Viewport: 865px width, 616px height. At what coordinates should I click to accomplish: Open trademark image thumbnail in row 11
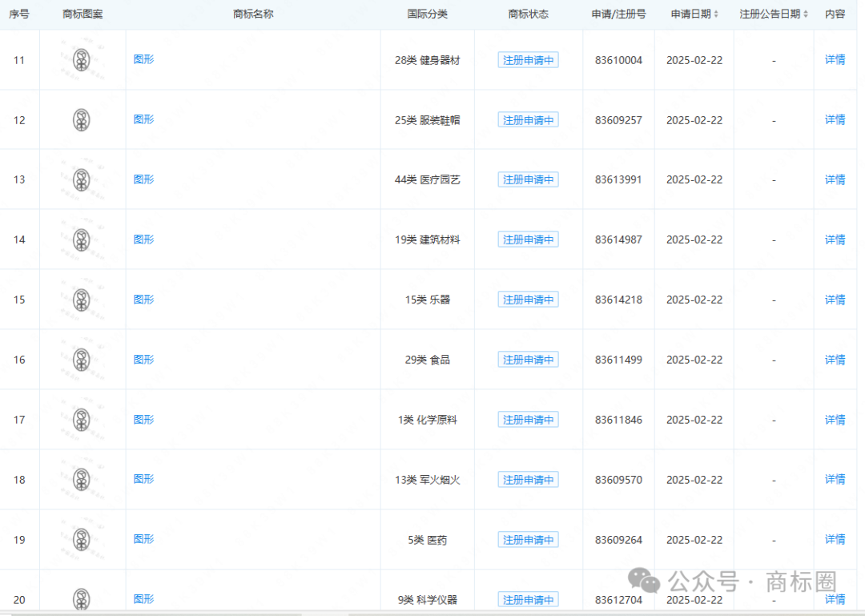tap(82, 59)
